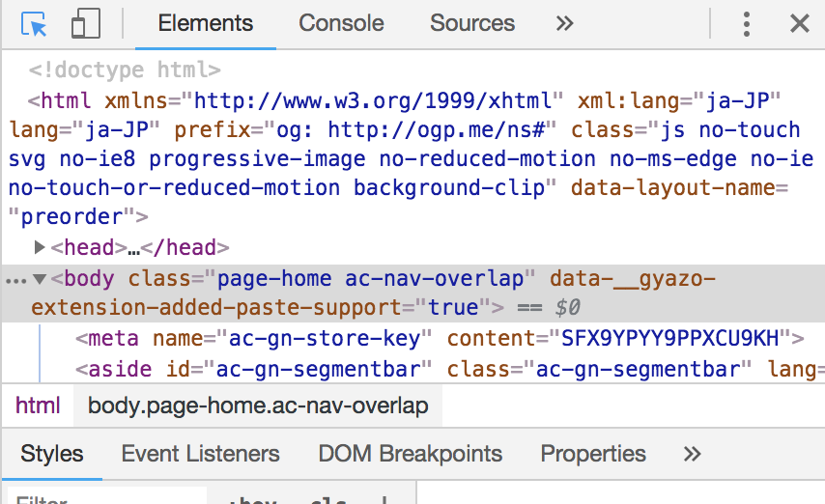Open the Properties tab
The width and height of the screenshot is (825, 504).
pos(593,454)
